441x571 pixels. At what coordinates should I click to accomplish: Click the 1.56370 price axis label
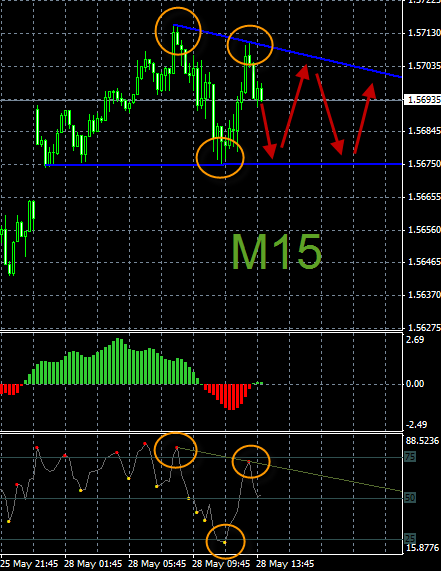pyautogui.click(x=424, y=295)
